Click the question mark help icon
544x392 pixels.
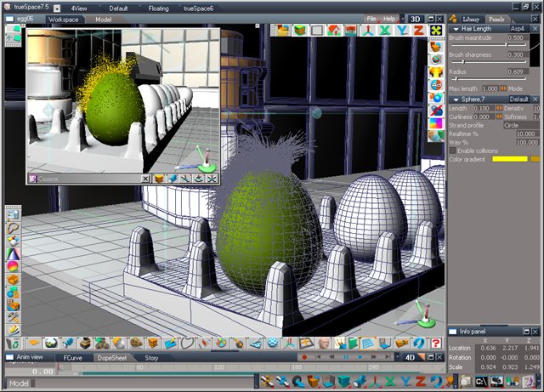(x=436, y=343)
